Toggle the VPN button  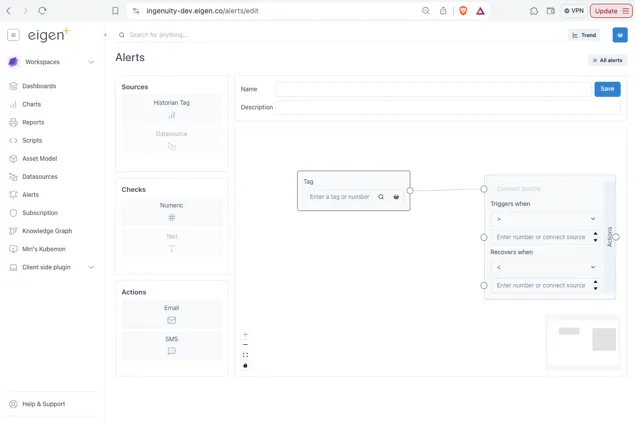tap(574, 11)
